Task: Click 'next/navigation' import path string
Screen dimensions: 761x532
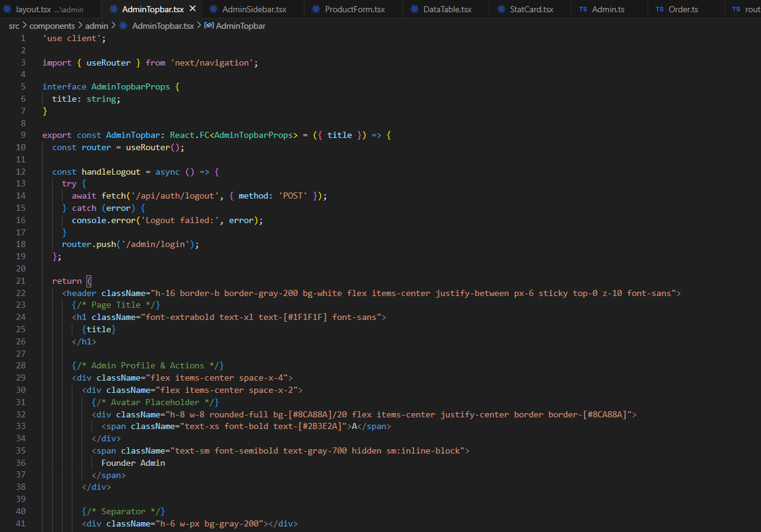Action: point(212,63)
